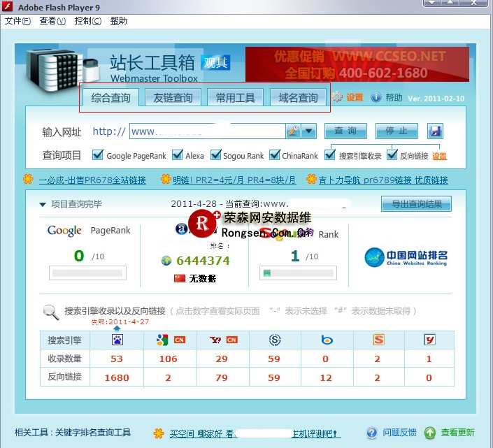Viewport: 493px width, 448px height.
Task: Select the 域名查询 tab
Action: click(x=298, y=98)
